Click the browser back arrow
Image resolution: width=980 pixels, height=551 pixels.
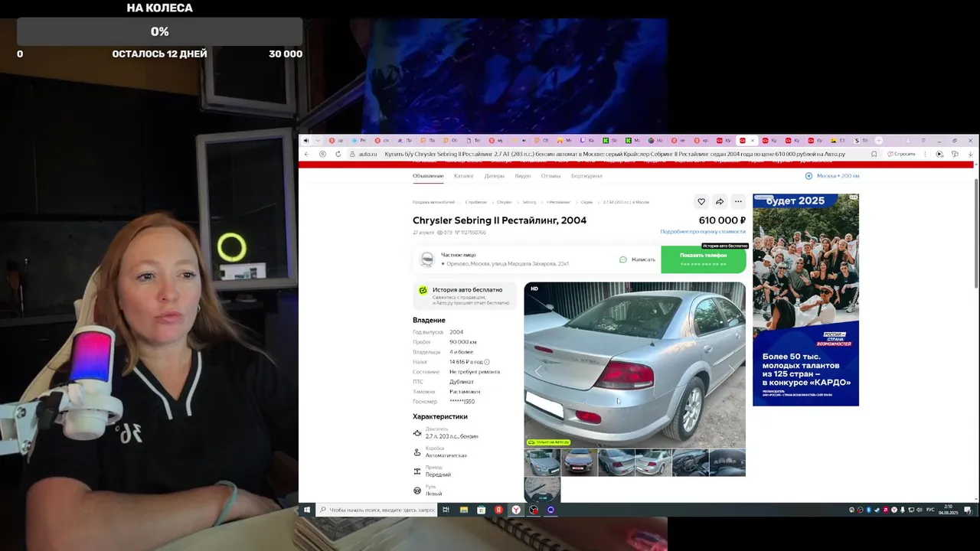(308, 154)
